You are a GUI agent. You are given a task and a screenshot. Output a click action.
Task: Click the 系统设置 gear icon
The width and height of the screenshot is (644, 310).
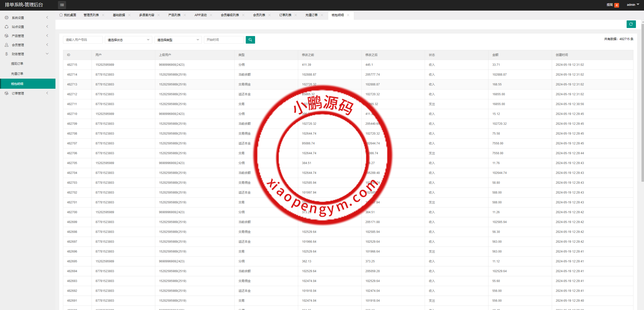(x=7, y=18)
